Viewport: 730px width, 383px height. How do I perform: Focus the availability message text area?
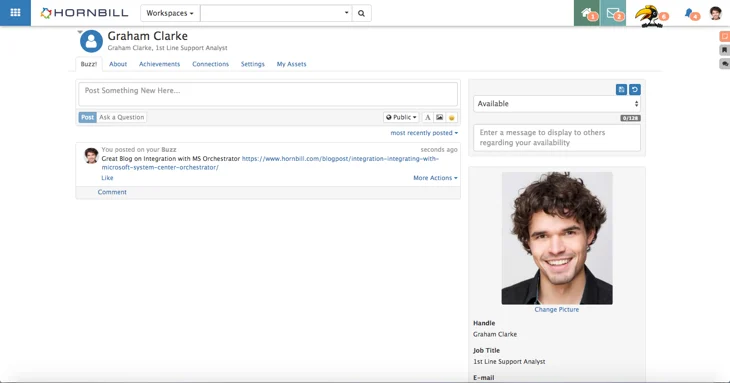pyautogui.click(x=557, y=138)
